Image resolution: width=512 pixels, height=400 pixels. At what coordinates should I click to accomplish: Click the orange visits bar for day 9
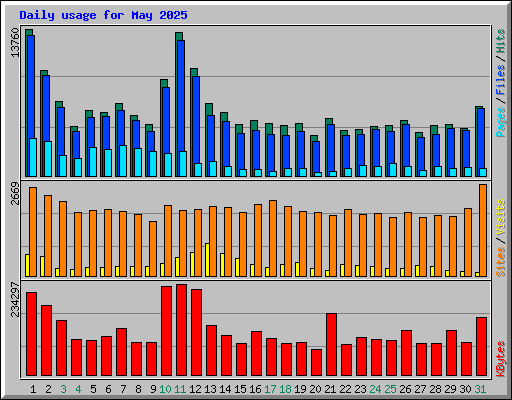153,249
